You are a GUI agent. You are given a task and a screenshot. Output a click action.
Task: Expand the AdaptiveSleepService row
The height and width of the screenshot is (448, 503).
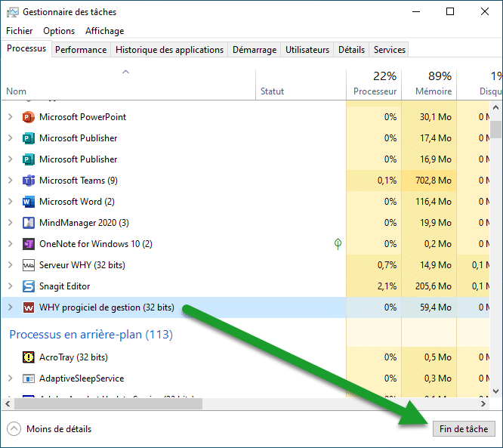tap(11, 378)
